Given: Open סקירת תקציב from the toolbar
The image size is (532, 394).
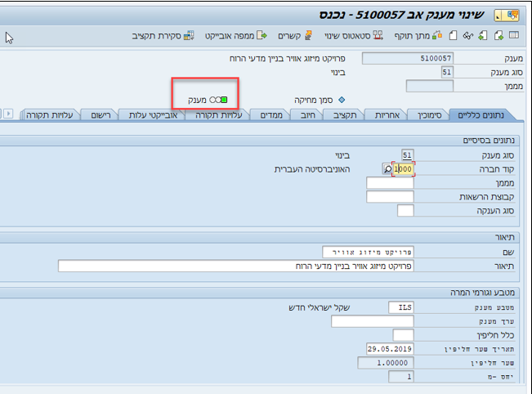Looking at the screenshot, I should coord(163,36).
